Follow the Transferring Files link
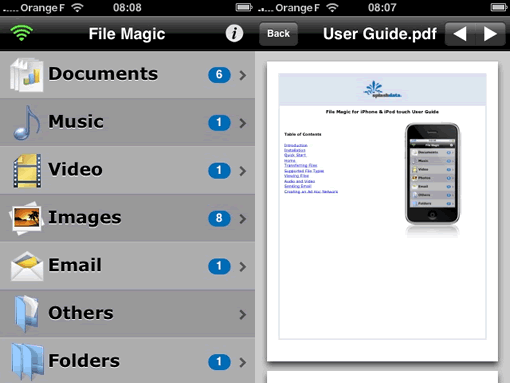510x383 pixels. 301,165
